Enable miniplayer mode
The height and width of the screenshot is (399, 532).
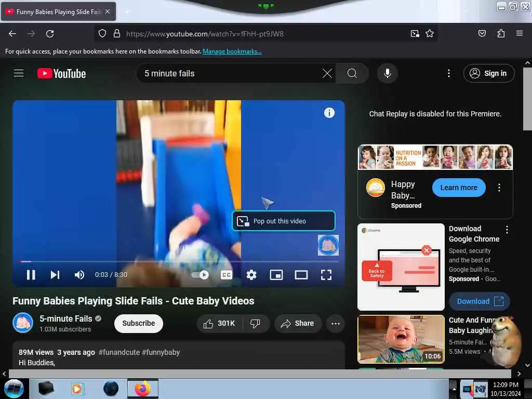(276, 275)
